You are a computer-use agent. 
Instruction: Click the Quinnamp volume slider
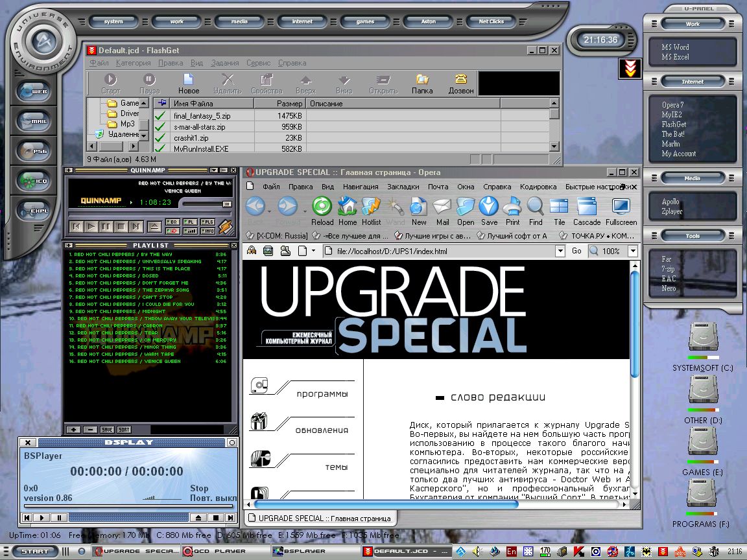(x=204, y=204)
